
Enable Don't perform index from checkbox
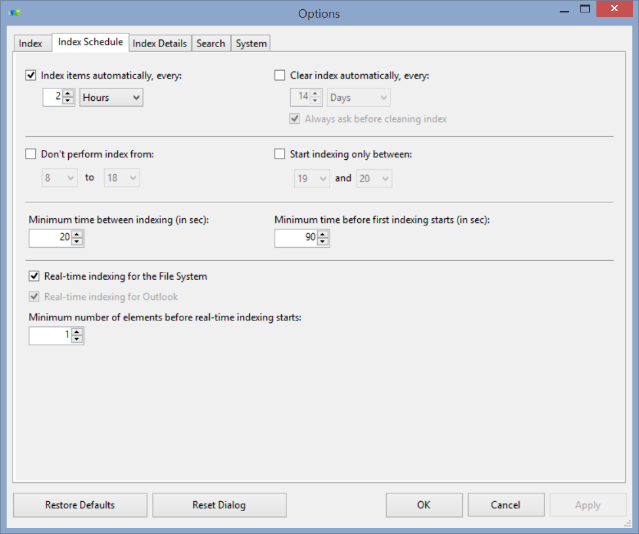click(x=31, y=154)
